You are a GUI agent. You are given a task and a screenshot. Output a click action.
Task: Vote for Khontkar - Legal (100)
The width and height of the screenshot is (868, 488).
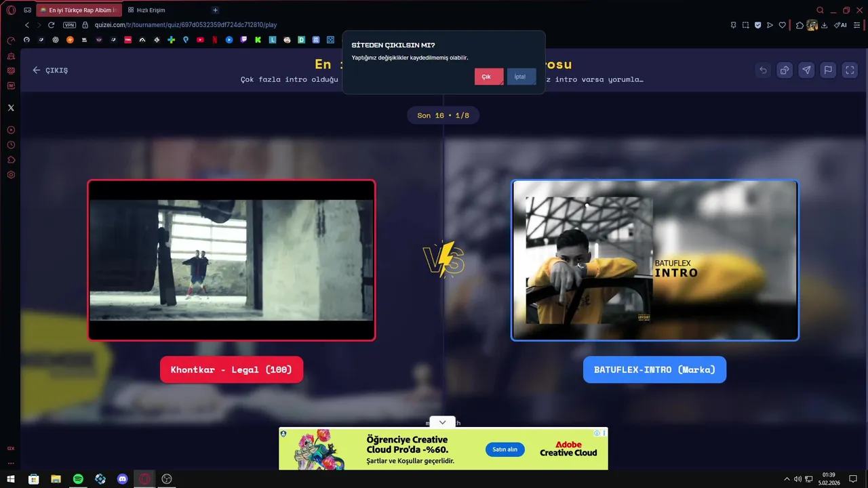coord(231,369)
